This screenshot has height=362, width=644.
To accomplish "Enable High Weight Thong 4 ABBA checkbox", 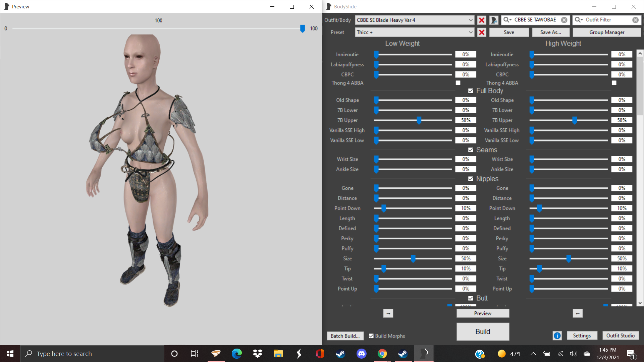I will click(x=614, y=83).
